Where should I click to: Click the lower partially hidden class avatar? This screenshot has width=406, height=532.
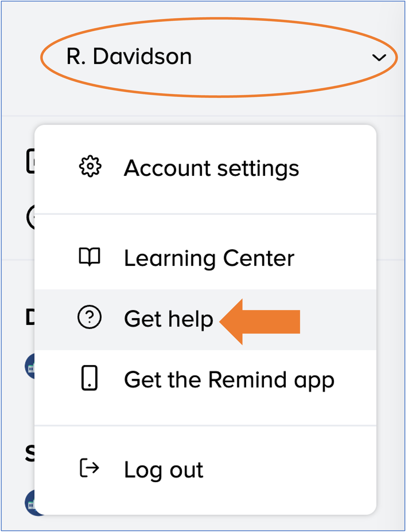(30, 503)
